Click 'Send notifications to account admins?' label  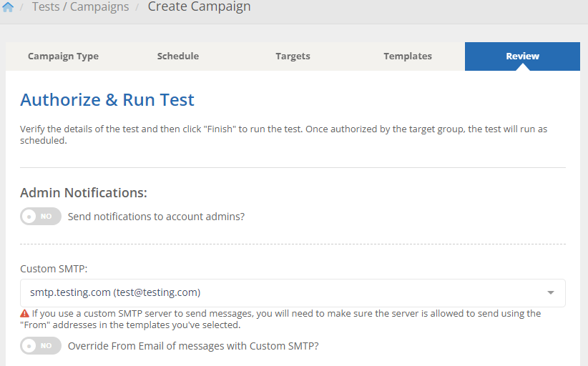coord(156,217)
